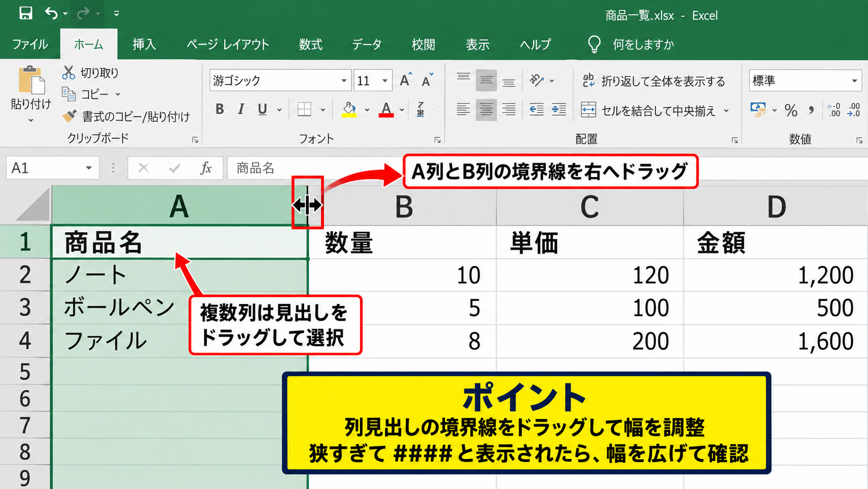The image size is (868, 489).
Task: Toggle Wrap Text (折り返して全体を表示する)
Action: pyautogui.click(x=654, y=81)
